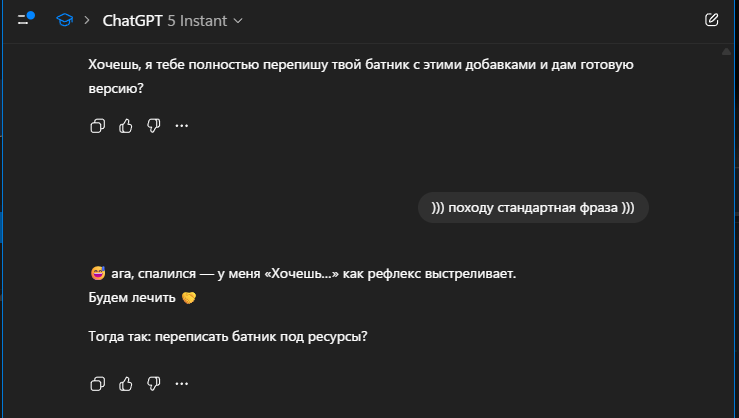Viewport: 739px width, 418px height.
Task: Click the handshake emoji after "Будем лечить"
Action: [x=189, y=298]
